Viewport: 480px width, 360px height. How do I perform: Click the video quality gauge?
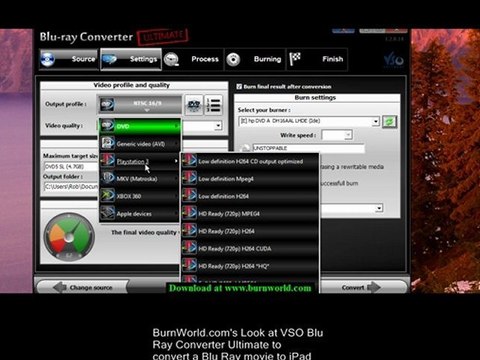70,236
